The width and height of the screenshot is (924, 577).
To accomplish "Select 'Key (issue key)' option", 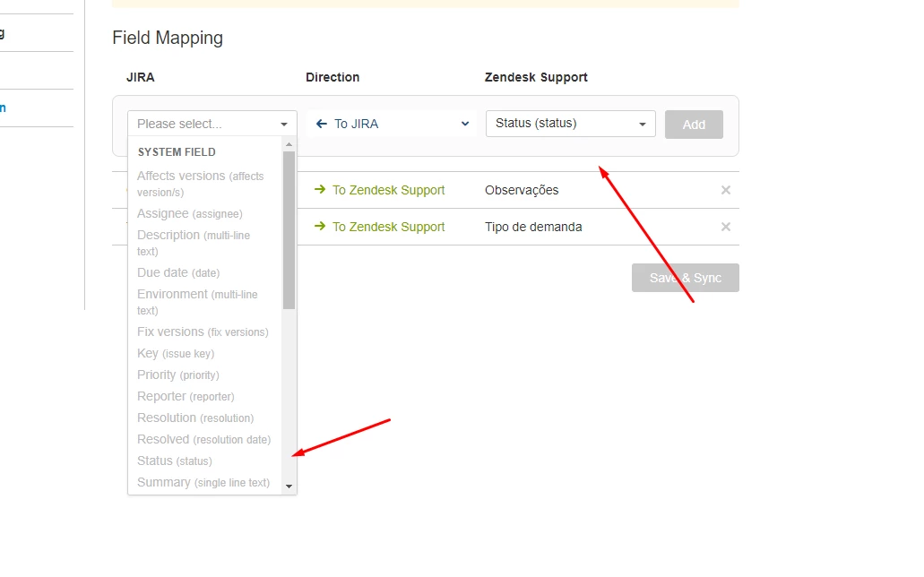I will [x=205, y=353].
